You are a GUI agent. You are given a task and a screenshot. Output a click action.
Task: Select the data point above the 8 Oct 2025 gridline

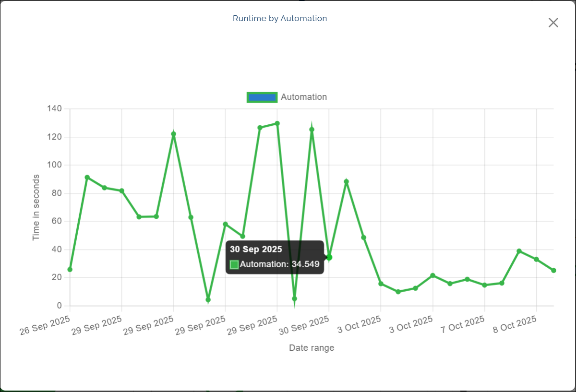point(536,259)
